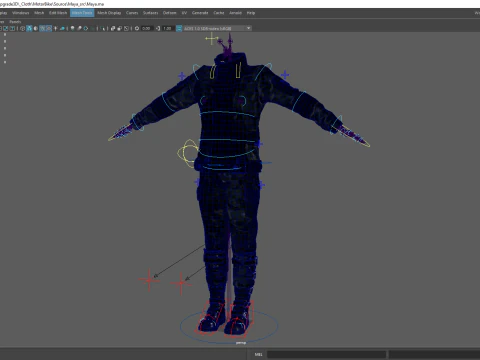Open the Mesh menu

pyautogui.click(x=39, y=13)
